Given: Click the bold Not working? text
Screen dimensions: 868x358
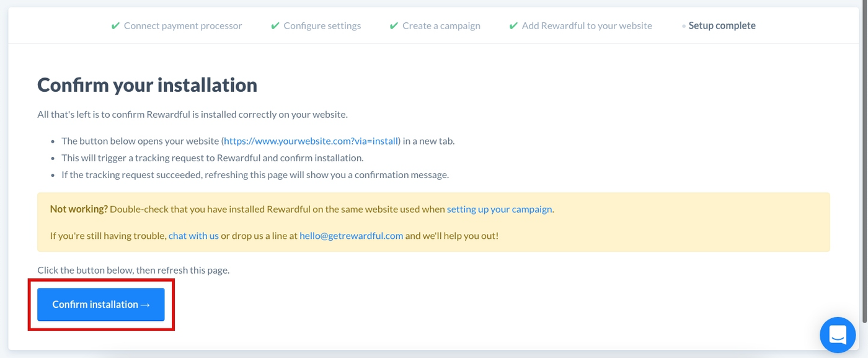Looking at the screenshot, I should (x=79, y=209).
